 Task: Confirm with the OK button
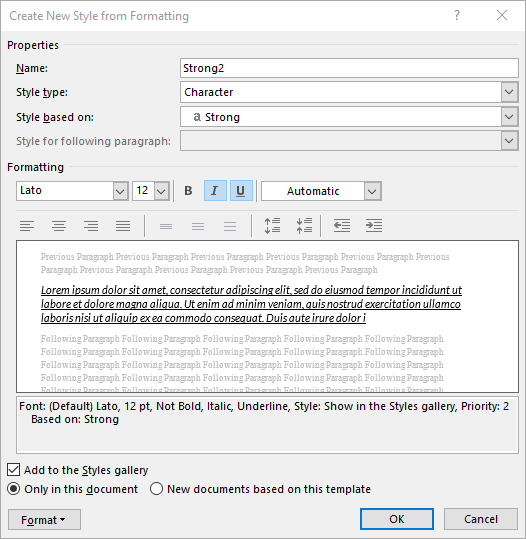pos(397,519)
